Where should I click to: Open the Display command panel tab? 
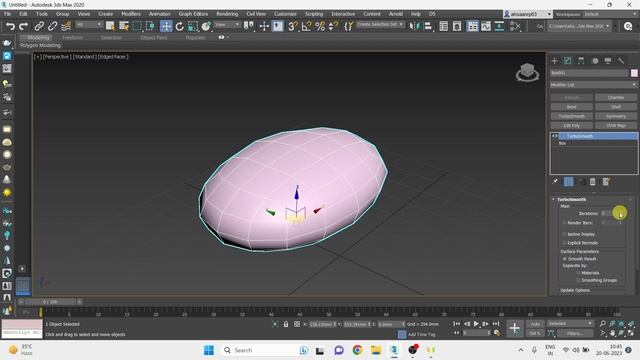(x=608, y=61)
